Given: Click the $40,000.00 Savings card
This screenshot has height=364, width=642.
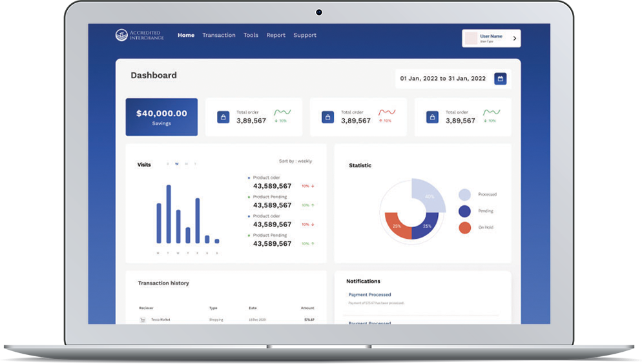Looking at the screenshot, I should [161, 117].
